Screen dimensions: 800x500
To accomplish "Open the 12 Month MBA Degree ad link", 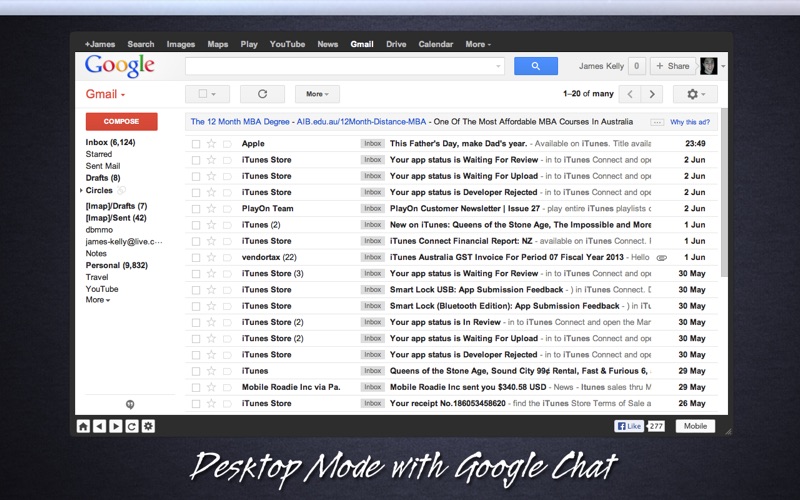I will pos(240,122).
